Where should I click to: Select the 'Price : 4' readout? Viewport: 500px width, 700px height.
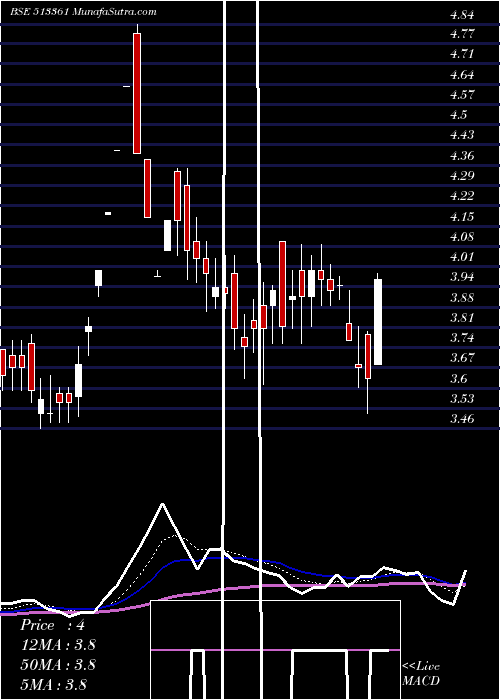pyautogui.click(x=52, y=625)
